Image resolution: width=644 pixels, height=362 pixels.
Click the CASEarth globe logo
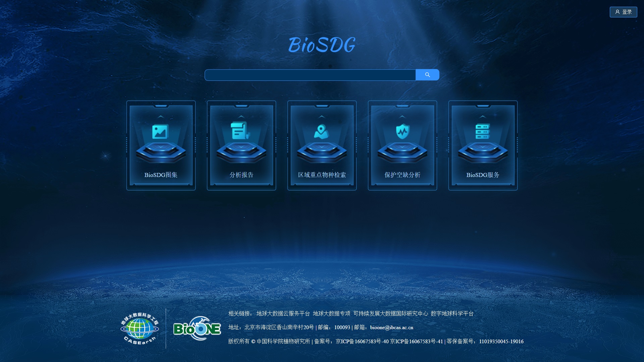[140, 328]
